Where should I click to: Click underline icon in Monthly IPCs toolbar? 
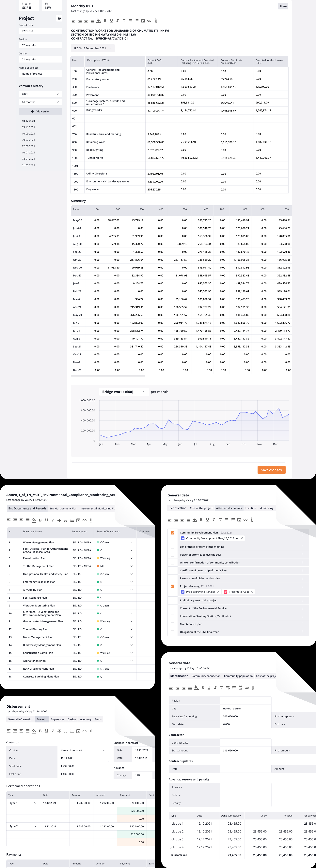pyautogui.click(x=111, y=21)
